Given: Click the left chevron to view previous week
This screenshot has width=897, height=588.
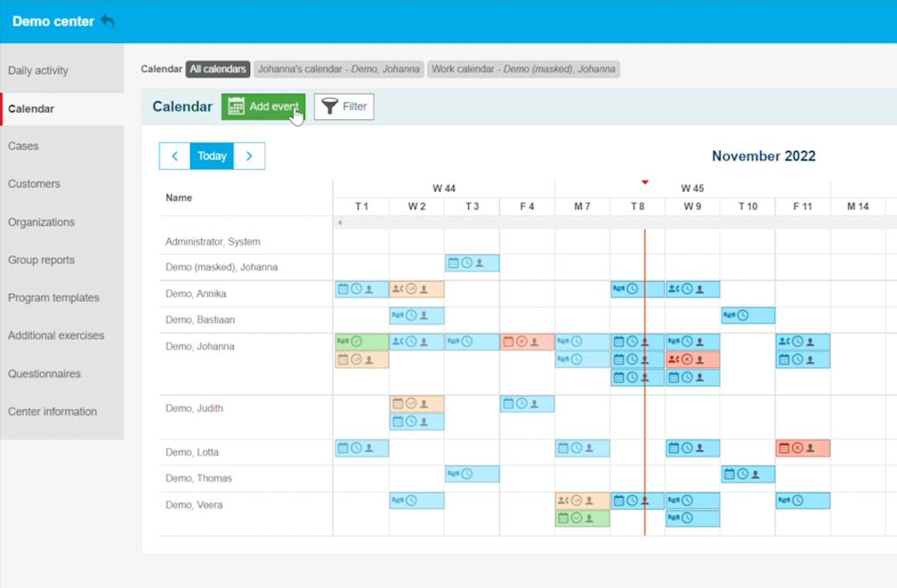Looking at the screenshot, I should point(174,156).
